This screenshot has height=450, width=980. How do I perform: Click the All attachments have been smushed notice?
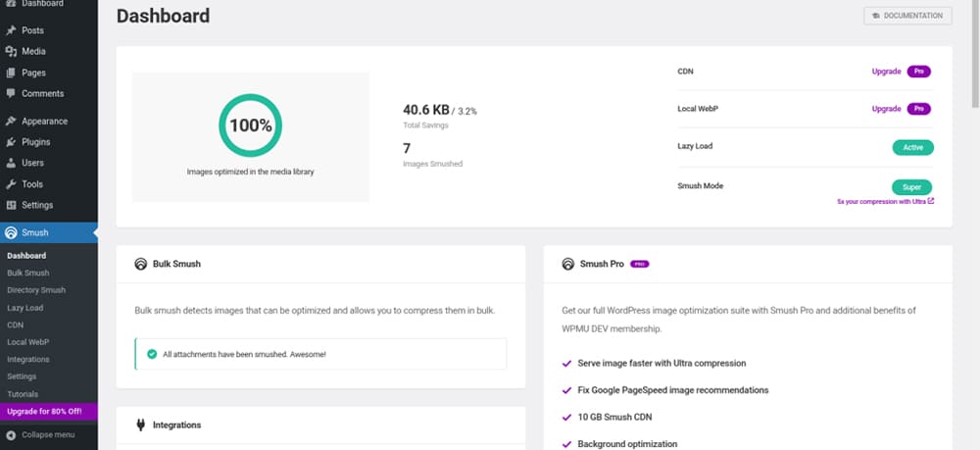click(x=320, y=354)
